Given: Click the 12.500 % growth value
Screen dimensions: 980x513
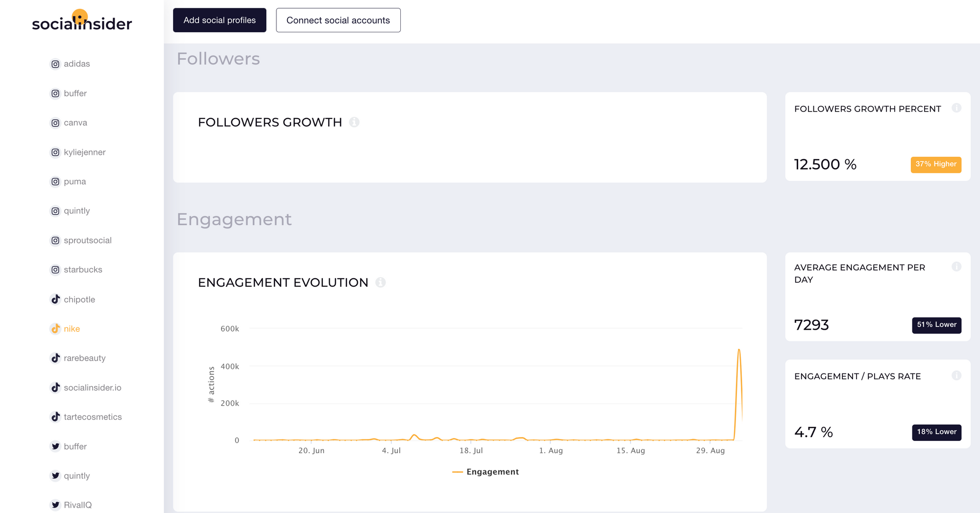Looking at the screenshot, I should point(826,164).
